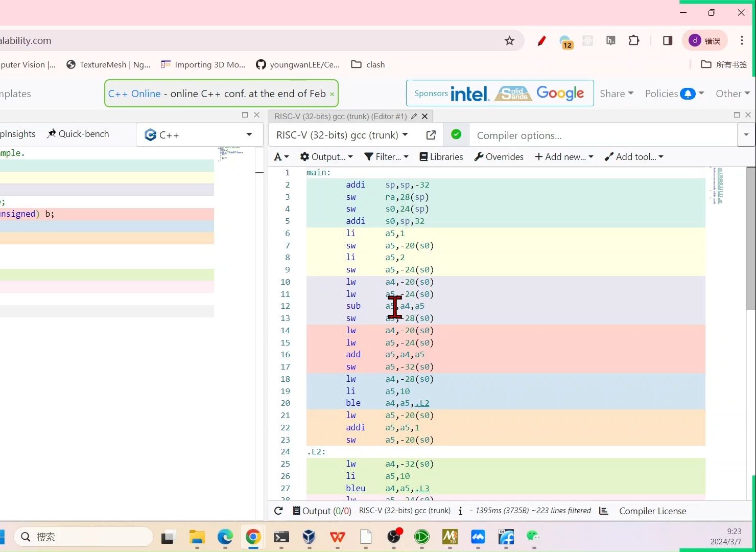The height and width of the screenshot is (552, 756).
Task: Click the Libraries button
Action: point(441,157)
